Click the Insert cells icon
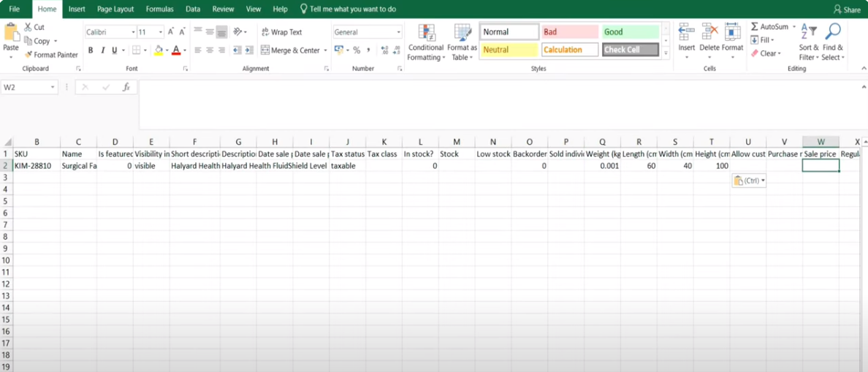This screenshot has width=868, height=372. [686, 32]
